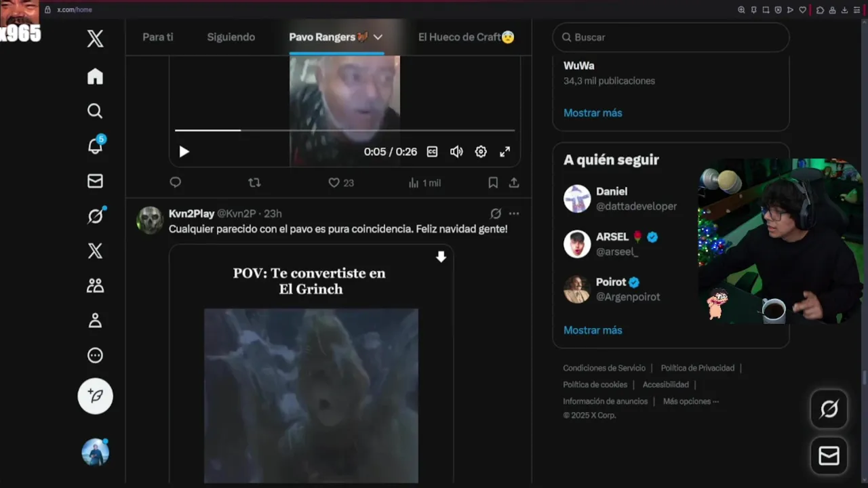This screenshot has width=868, height=488.
Task: Click Mostrar más under A quién seguir
Action: click(593, 330)
